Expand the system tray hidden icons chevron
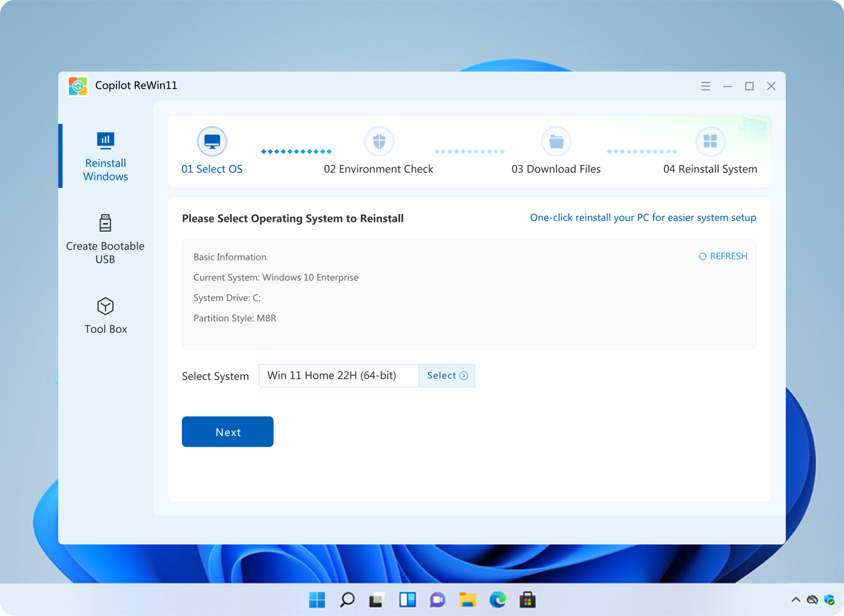Viewport: 844px width, 616px height. pyautogui.click(x=795, y=600)
